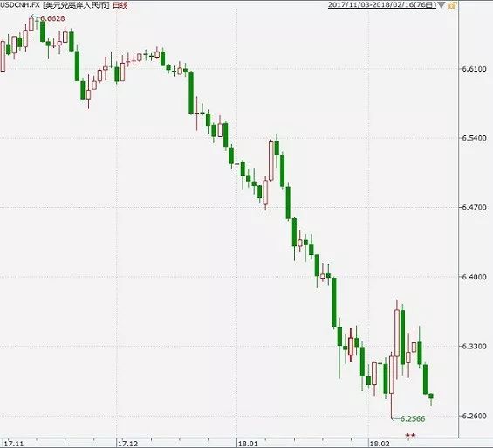
Task: Click the 17.12 time axis label
Action: (127, 444)
